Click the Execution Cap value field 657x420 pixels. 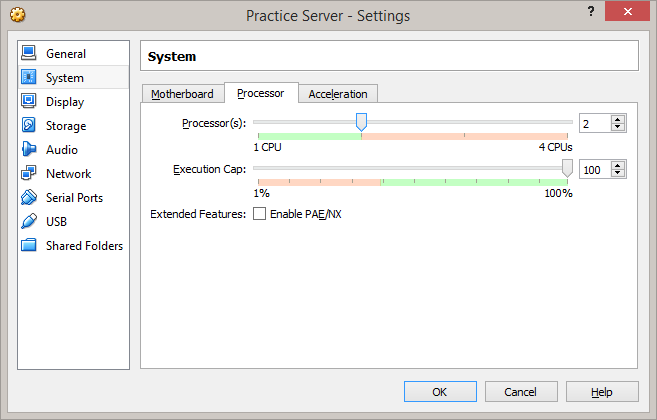point(593,170)
